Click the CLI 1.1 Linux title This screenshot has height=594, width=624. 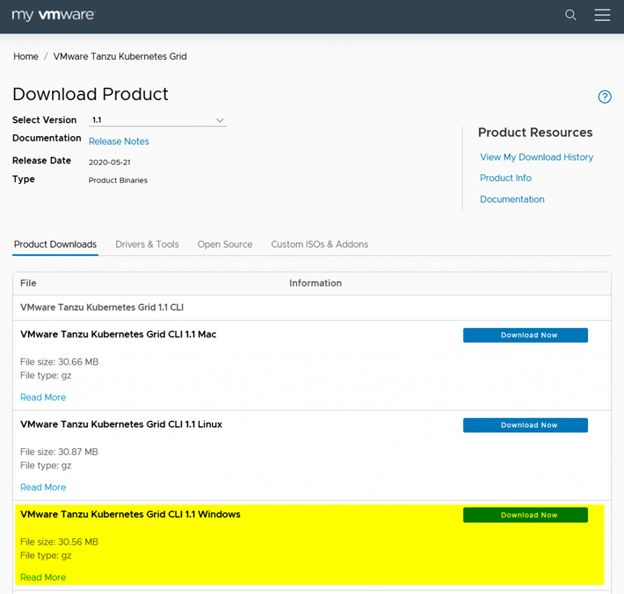coord(121,424)
